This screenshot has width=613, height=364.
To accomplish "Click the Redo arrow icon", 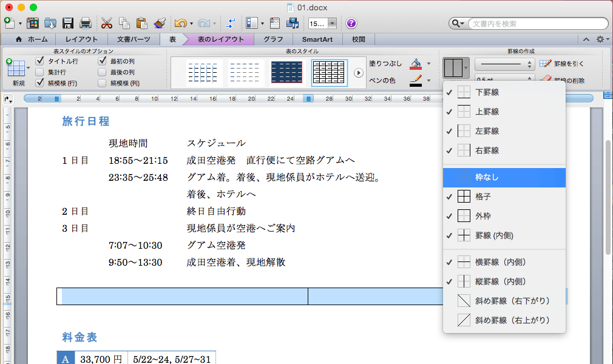I will pos(203,24).
